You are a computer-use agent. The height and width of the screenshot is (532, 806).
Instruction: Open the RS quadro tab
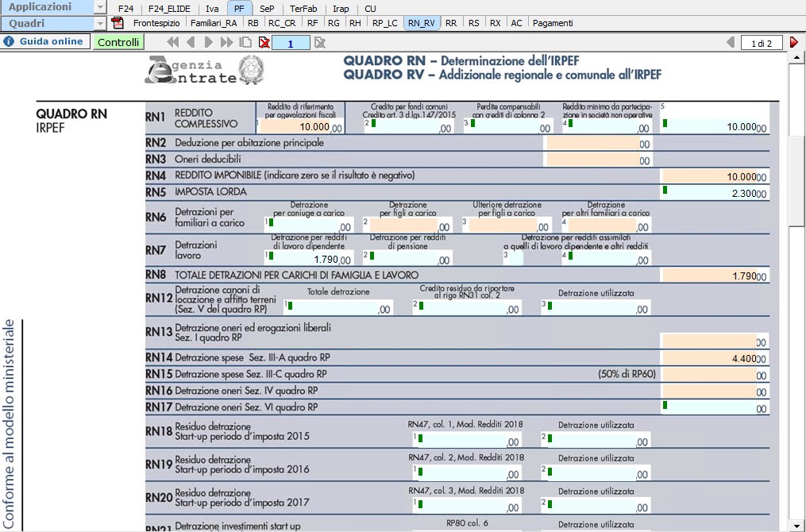pos(473,23)
